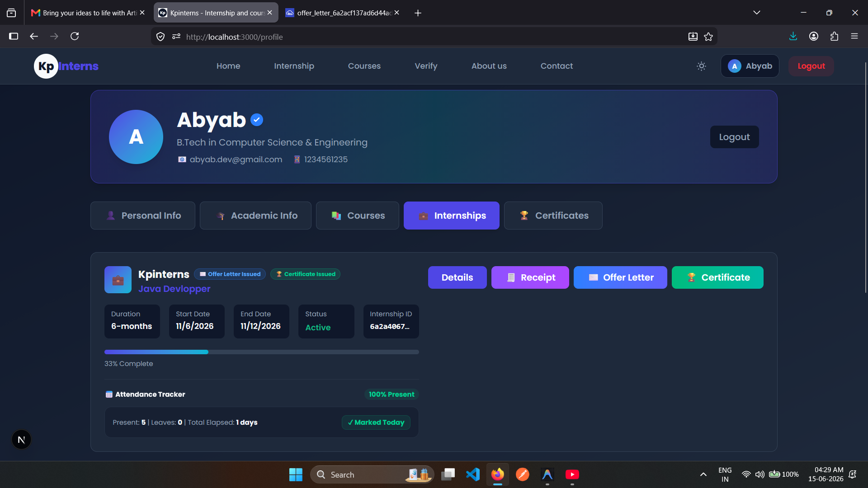Switch to the Academic Info tab
The width and height of the screenshot is (868, 488).
click(x=255, y=216)
